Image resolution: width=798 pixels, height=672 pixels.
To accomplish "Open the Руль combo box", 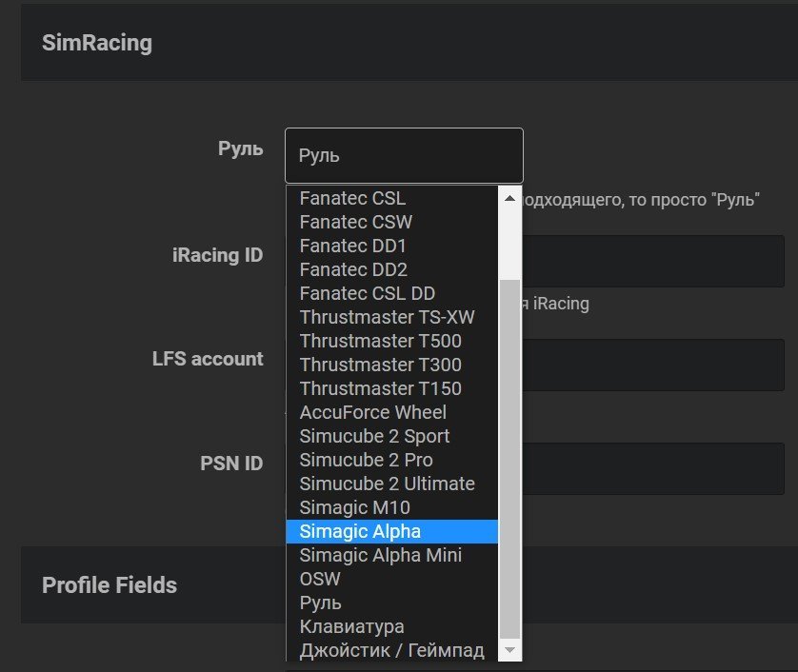I will pos(404,155).
